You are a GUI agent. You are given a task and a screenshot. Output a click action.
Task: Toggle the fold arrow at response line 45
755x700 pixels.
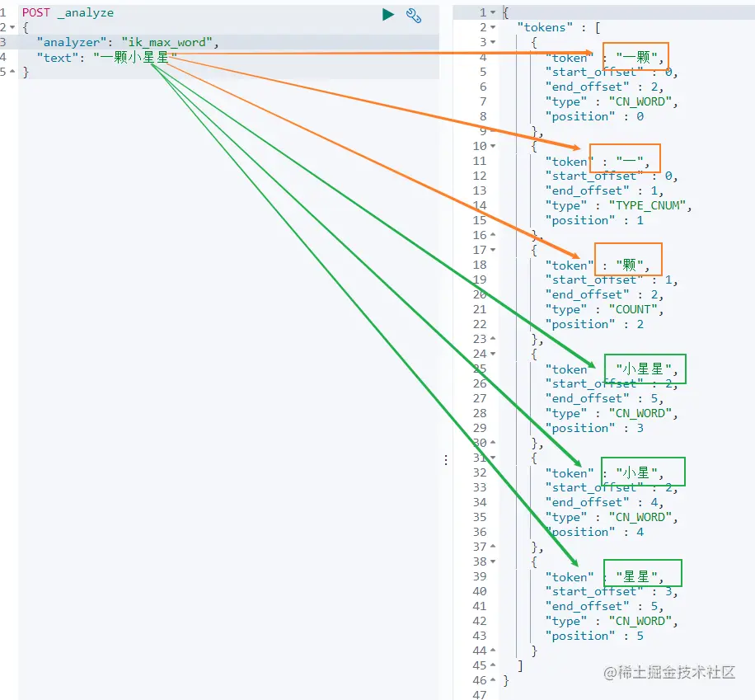493,666
